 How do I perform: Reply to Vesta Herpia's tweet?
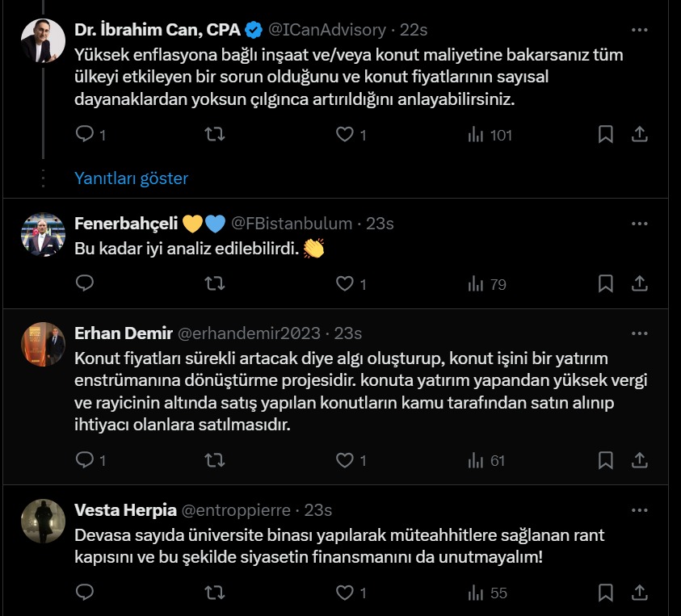point(85,593)
